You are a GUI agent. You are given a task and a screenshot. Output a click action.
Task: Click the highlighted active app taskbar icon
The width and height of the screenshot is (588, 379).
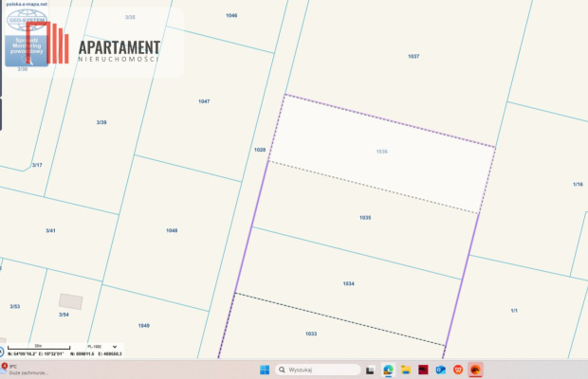[476, 370]
